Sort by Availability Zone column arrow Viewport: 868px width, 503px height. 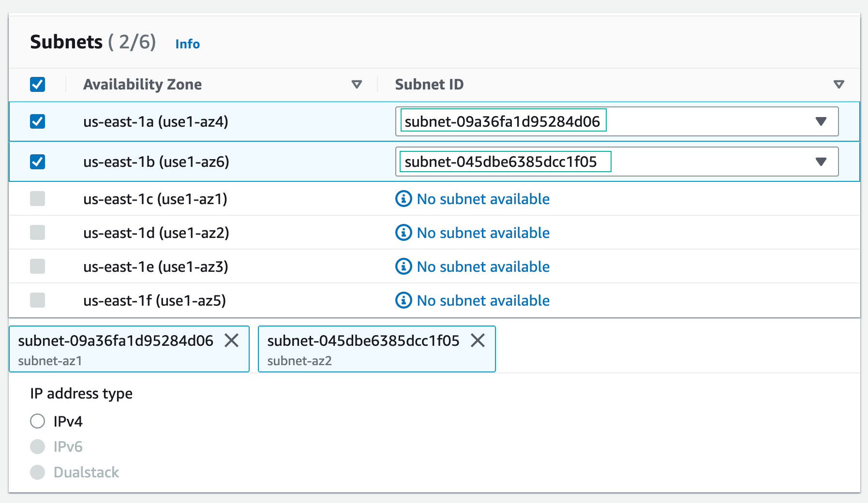pos(357,85)
